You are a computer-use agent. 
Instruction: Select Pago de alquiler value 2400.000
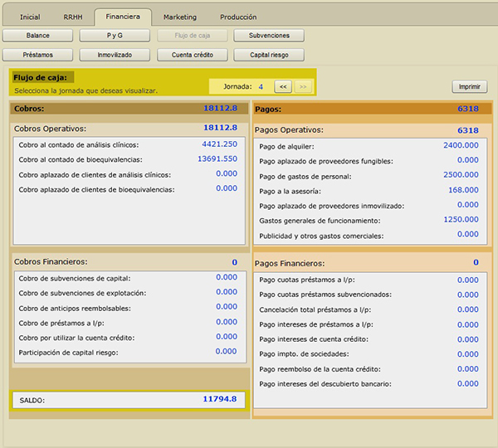(x=461, y=145)
